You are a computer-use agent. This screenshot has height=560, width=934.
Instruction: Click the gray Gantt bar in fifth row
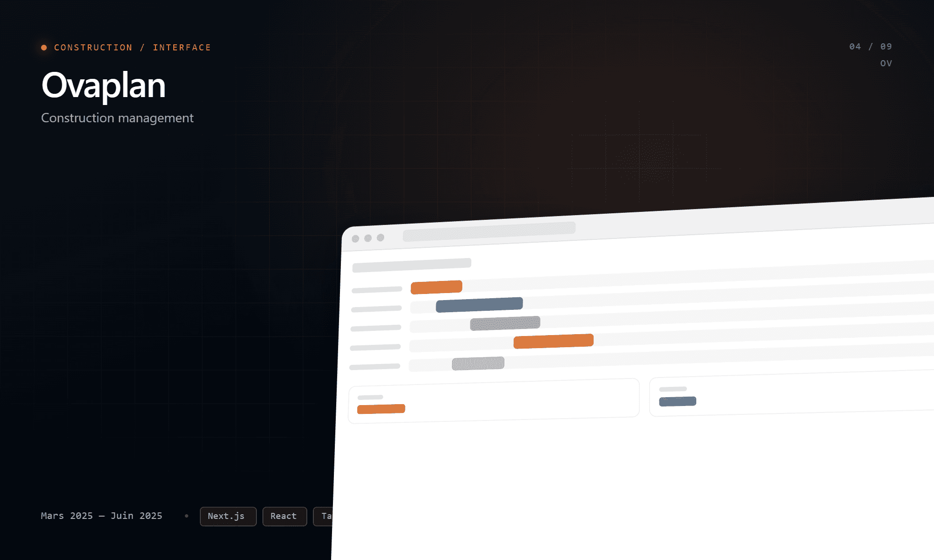click(478, 364)
